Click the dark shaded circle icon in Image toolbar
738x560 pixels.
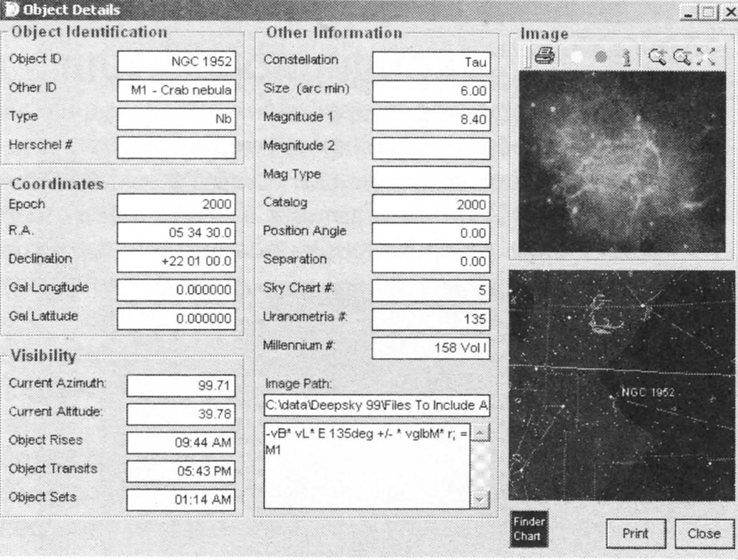point(601,58)
